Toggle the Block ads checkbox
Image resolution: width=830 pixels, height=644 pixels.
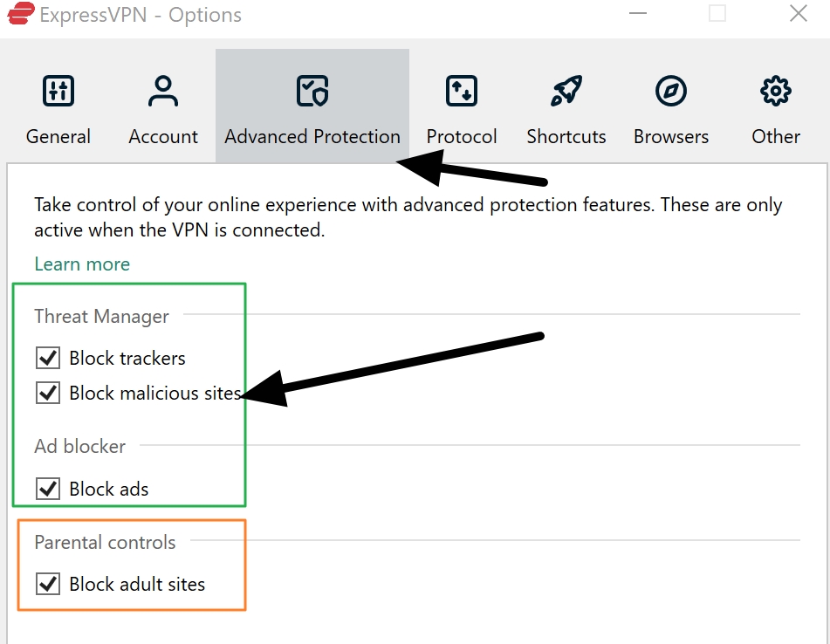48,489
